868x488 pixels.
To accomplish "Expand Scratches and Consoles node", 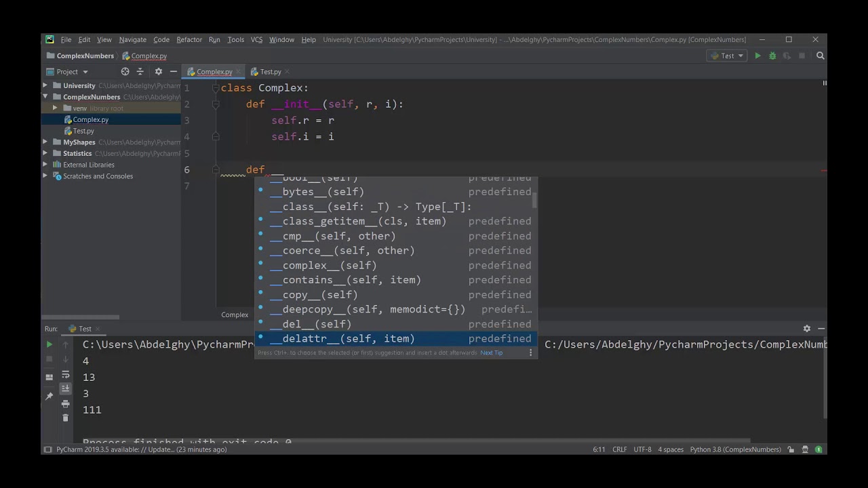I will [45, 176].
